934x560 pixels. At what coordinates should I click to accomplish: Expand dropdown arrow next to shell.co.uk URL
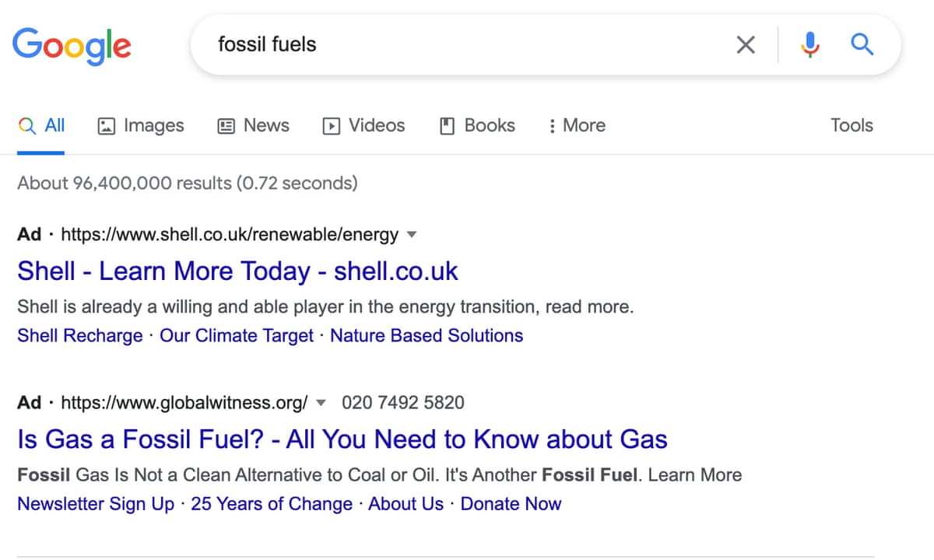[413, 234]
